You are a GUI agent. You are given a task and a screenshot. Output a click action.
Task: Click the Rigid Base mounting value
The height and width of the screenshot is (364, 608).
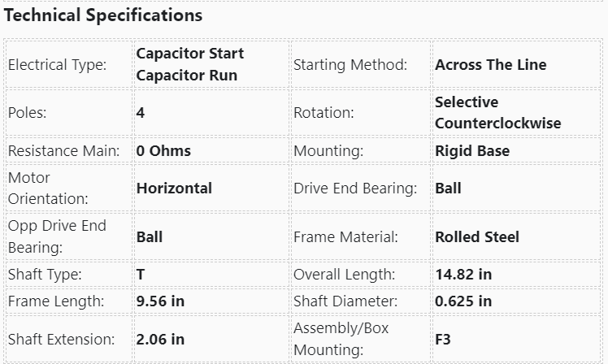(472, 151)
